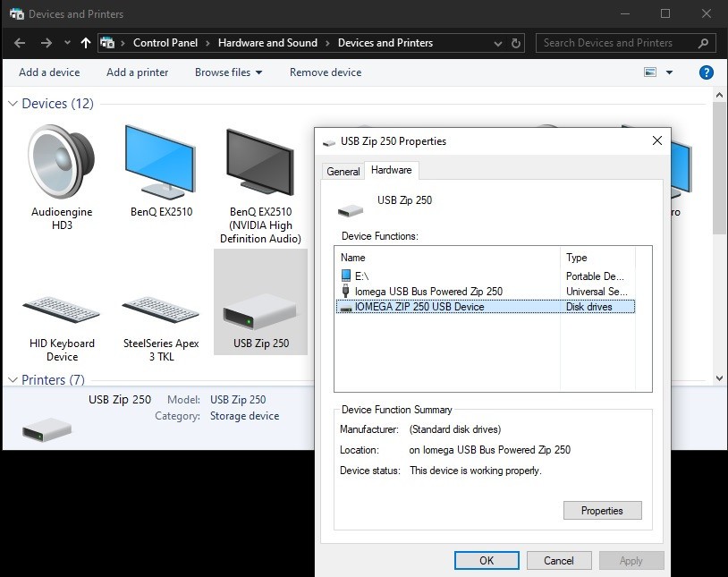Click the forward navigation arrow
Viewport: 728px width, 577px height.
tap(46, 43)
